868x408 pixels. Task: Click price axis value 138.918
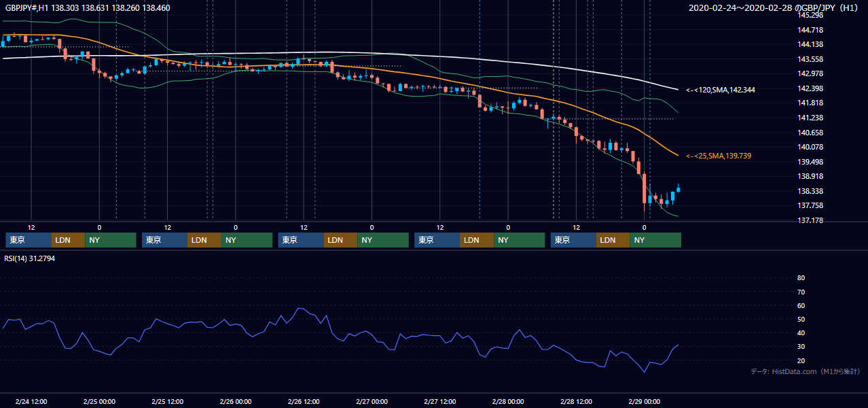tap(810, 176)
